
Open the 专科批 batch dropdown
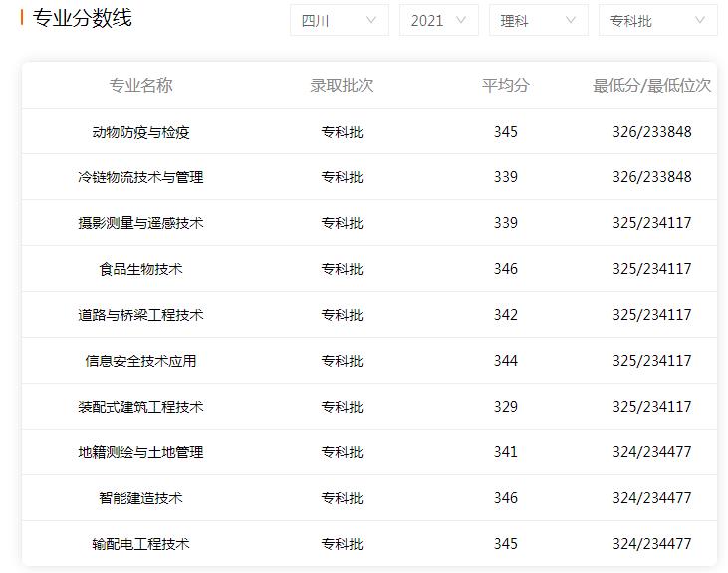tap(658, 20)
